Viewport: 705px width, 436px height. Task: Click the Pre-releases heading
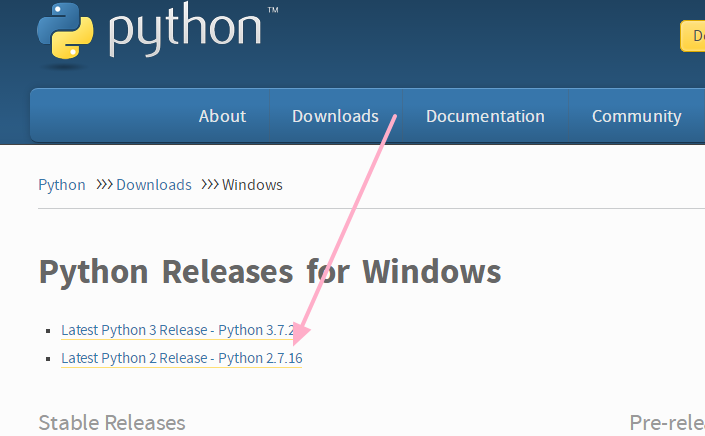tap(667, 423)
